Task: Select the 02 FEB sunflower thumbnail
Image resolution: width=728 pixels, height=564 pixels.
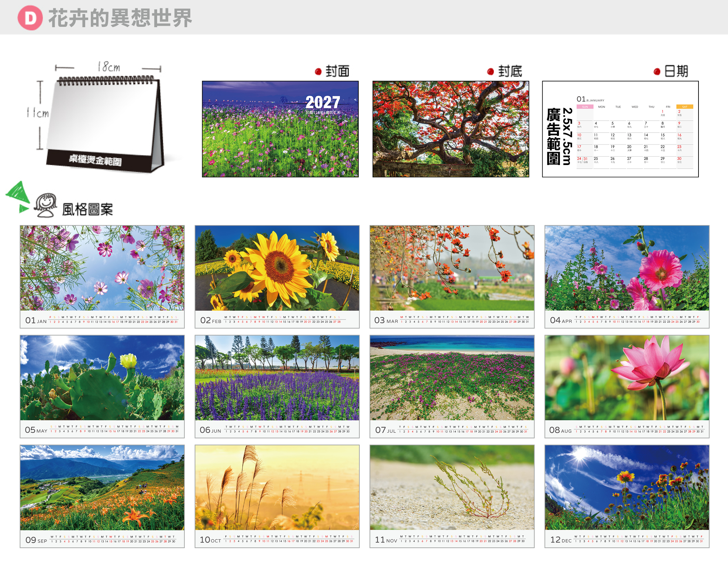Action: point(277,277)
